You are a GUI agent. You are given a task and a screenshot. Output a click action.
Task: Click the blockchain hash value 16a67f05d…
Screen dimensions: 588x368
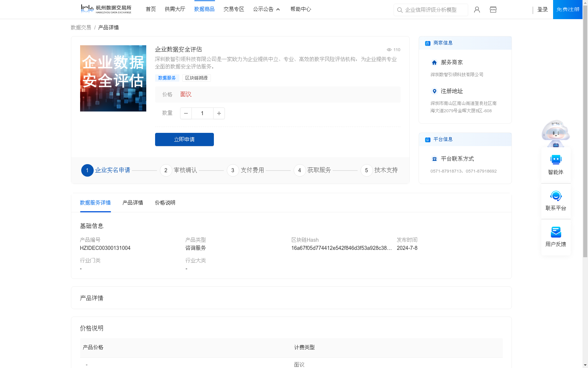click(341, 248)
